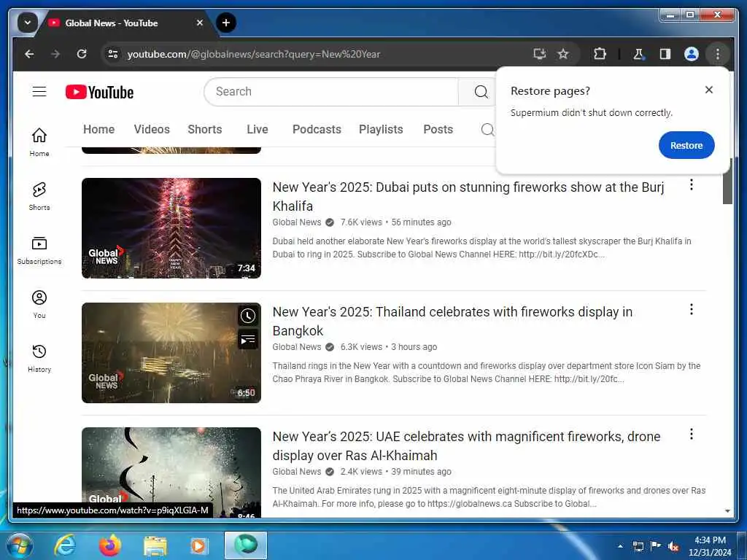Click the address bar URL
The image size is (747, 560).
[253, 54]
